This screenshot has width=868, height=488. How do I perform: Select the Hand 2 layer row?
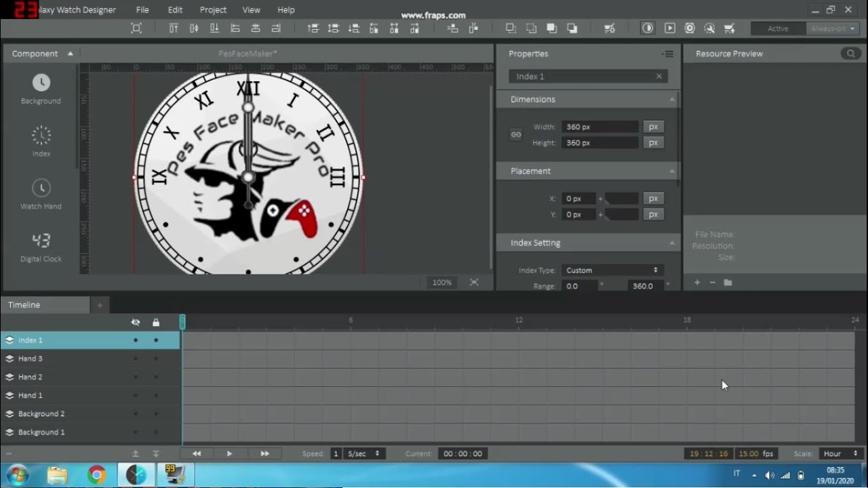pyautogui.click(x=90, y=377)
